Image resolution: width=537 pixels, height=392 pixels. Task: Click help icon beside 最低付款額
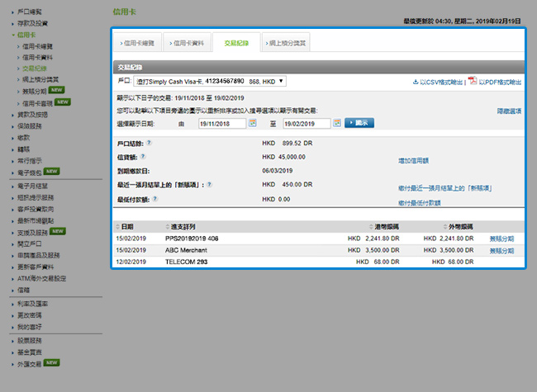coord(154,199)
